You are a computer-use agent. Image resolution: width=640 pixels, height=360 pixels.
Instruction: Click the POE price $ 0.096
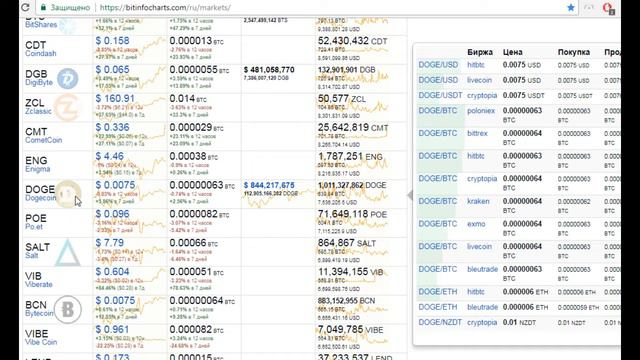point(112,214)
